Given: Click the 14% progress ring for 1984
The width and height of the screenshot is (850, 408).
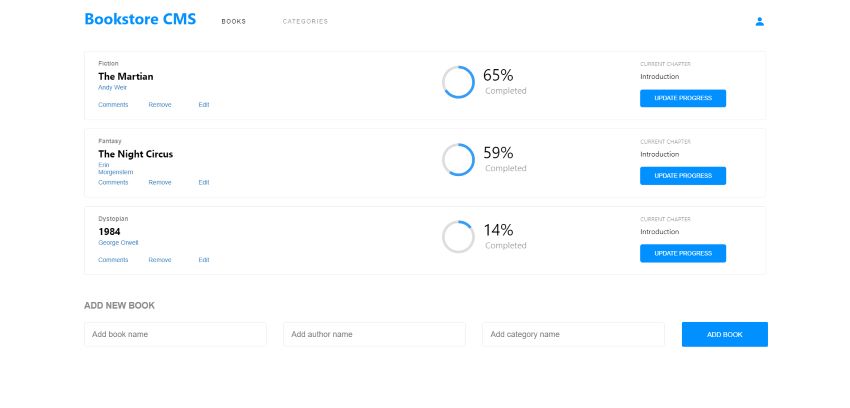Looking at the screenshot, I should pos(458,237).
